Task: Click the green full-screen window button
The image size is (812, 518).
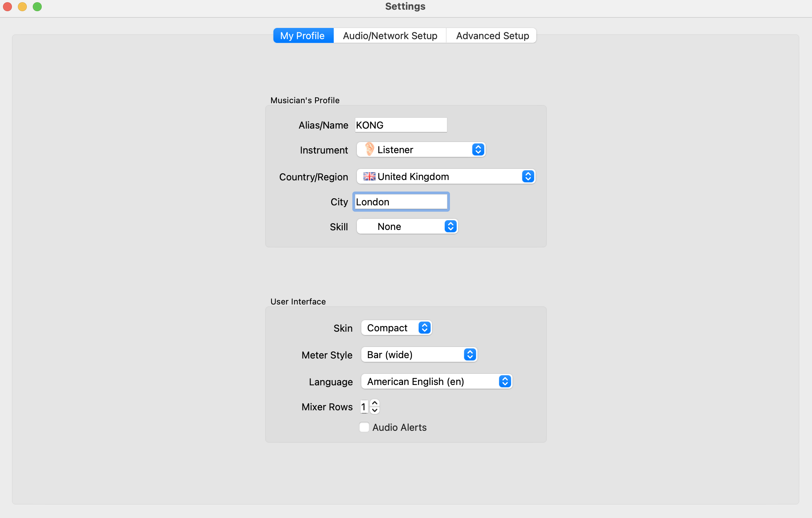Action: 37,7
